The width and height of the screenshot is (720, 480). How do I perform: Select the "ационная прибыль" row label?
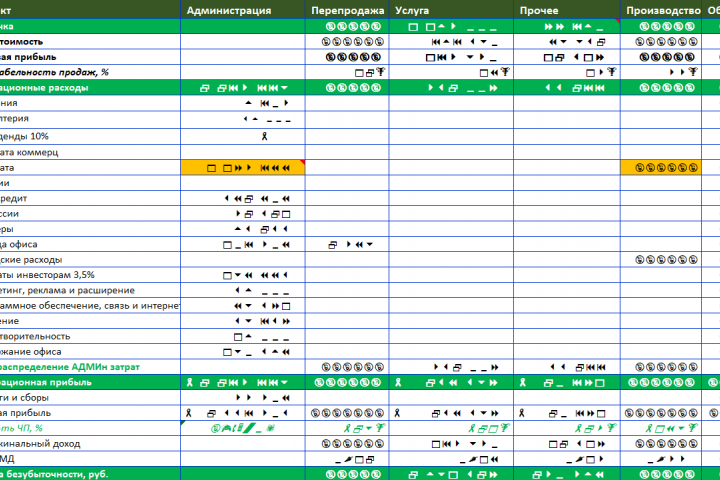click(x=45, y=382)
